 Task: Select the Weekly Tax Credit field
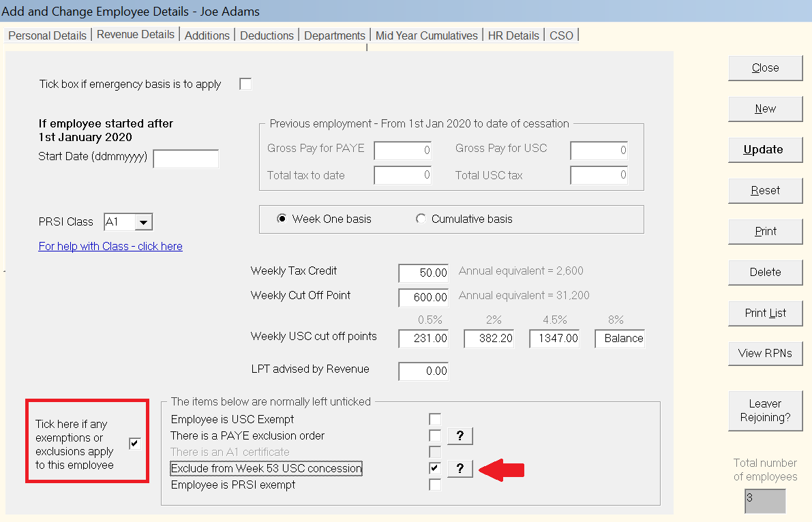click(x=423, y=273)
